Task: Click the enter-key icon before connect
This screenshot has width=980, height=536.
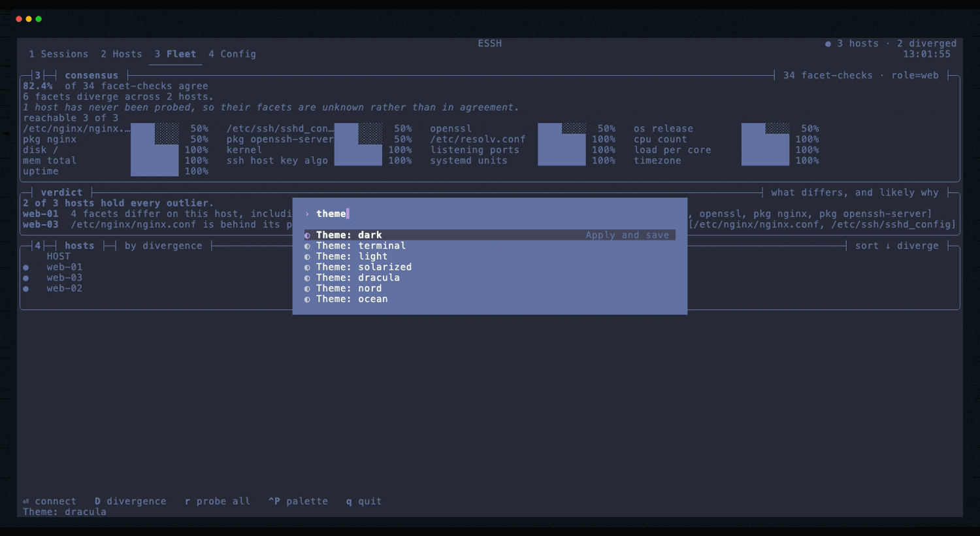Action: coord(25,501)
